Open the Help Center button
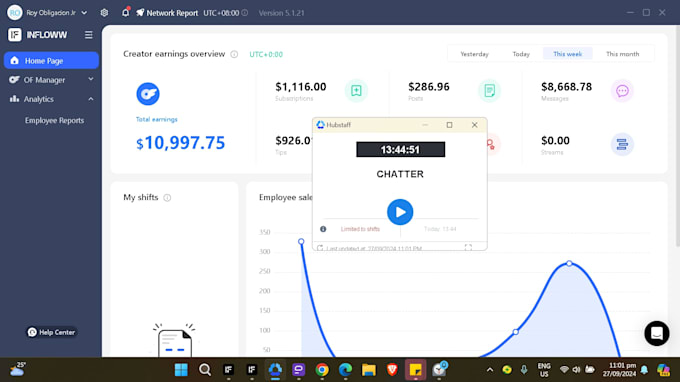Image resolution: width=680 pixels, height=382 pixels. tap(51, 332)
